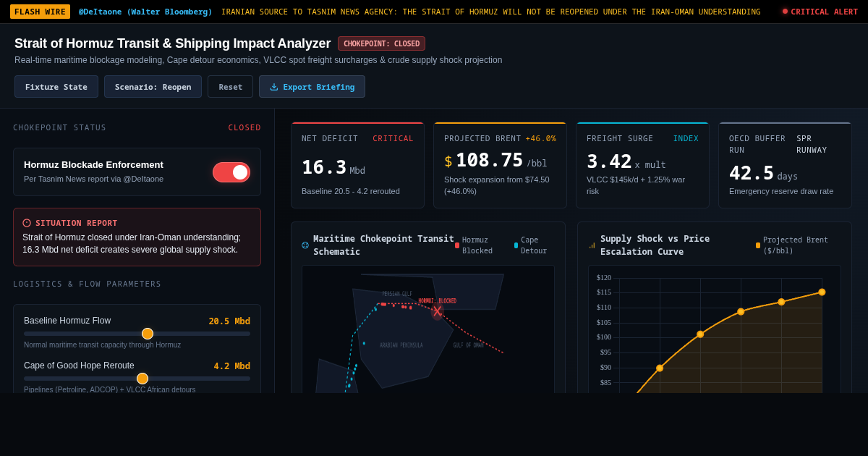Select the Freight Surge 3.42x card

click(642, 165)
